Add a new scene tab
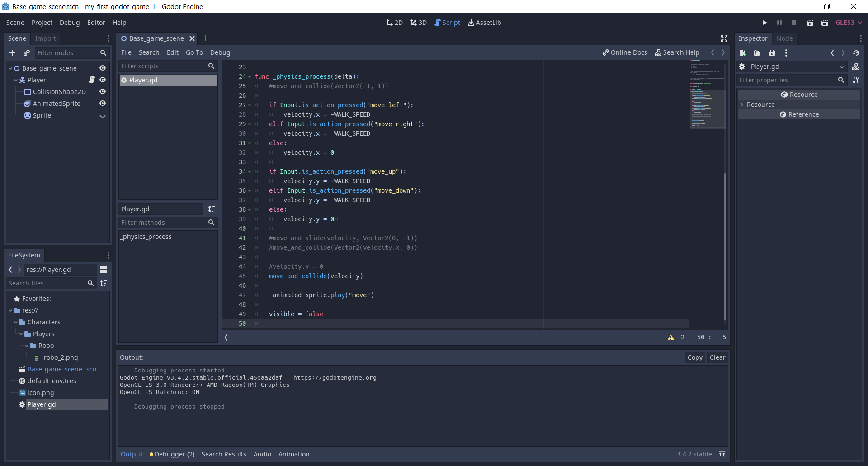The image size is (868, 466). (x=205, y=38)
